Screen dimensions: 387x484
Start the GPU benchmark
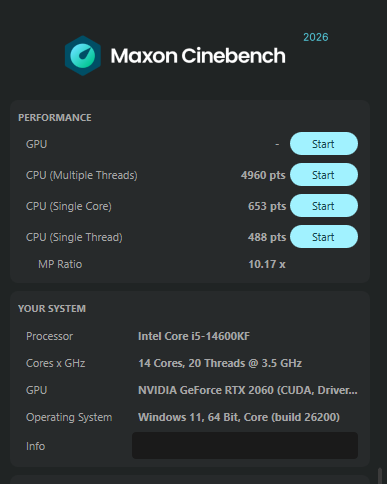point(324,144)
